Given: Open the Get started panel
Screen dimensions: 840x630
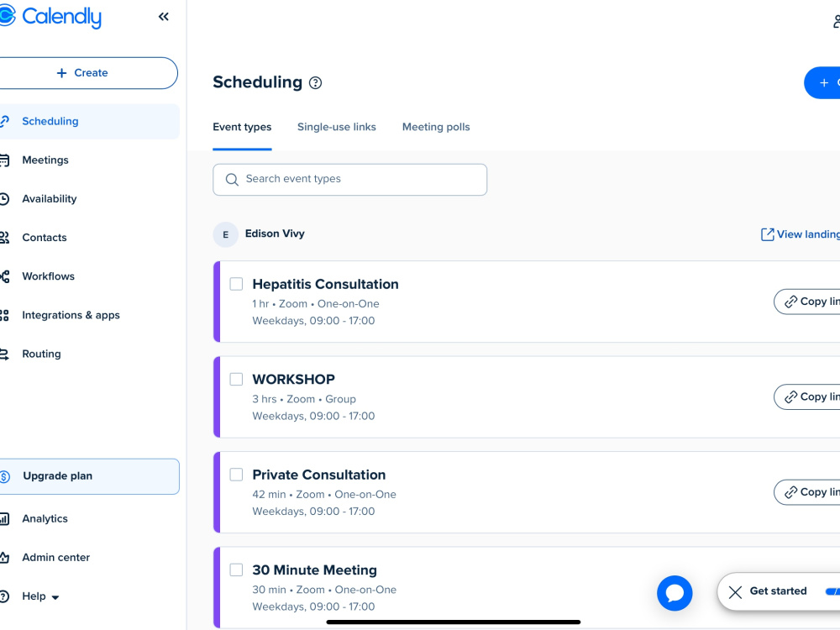Looking at the screenshot, I should pos(778,591).
